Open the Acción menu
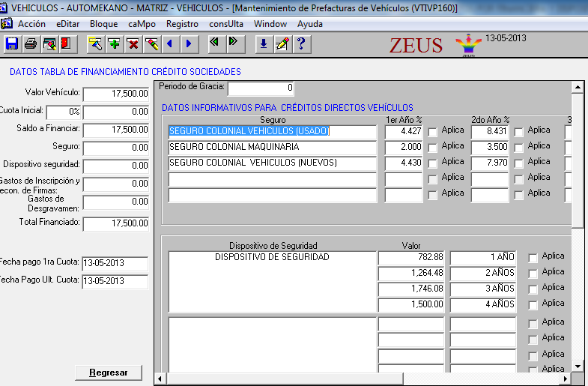588x386 pixels. [x=31, y=24]
